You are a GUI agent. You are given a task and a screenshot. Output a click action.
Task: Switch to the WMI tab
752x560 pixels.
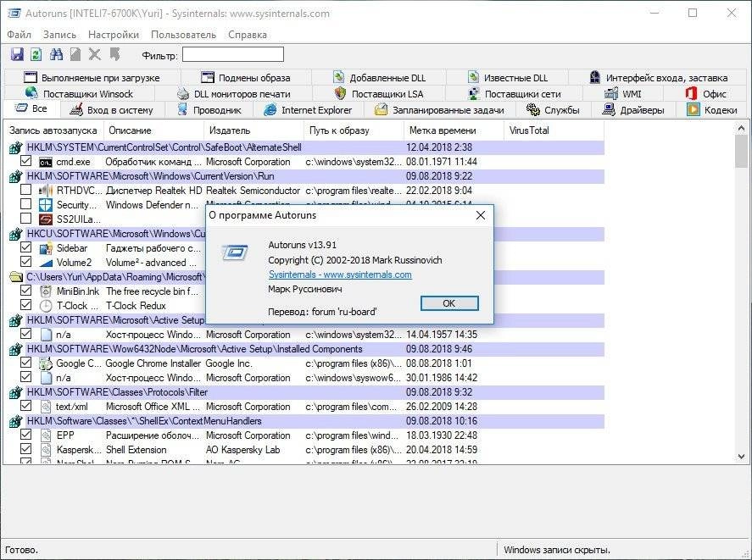pos(623,94)
